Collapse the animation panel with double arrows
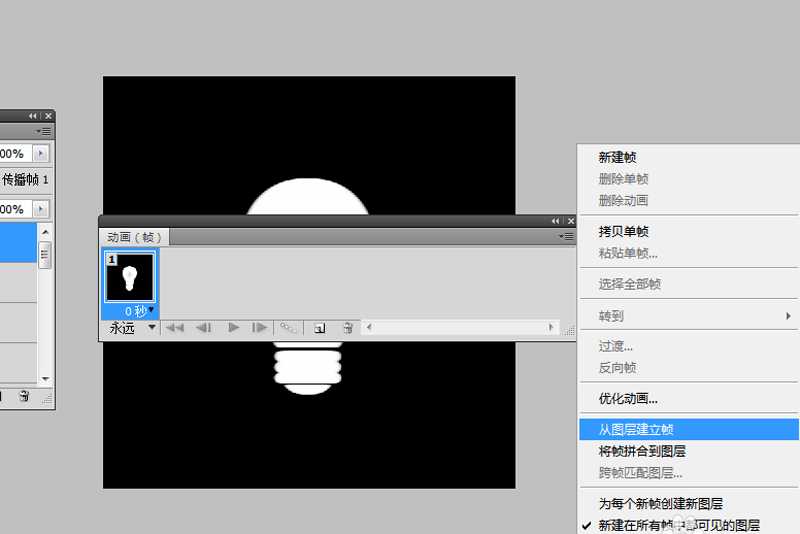Image resolution: width=800 pixels, height=534 pixels. 556,220
